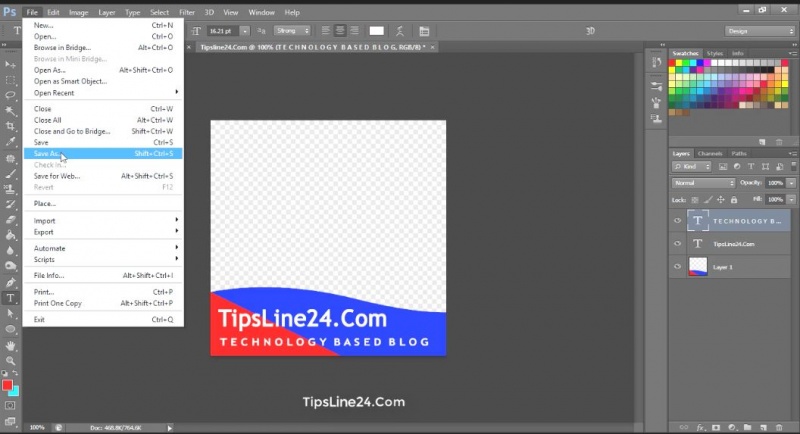Hide the TECHNOLOGY B... text layer
Image resolution: width=800 pixels, height=434 pixels.
tap(678, 221)
